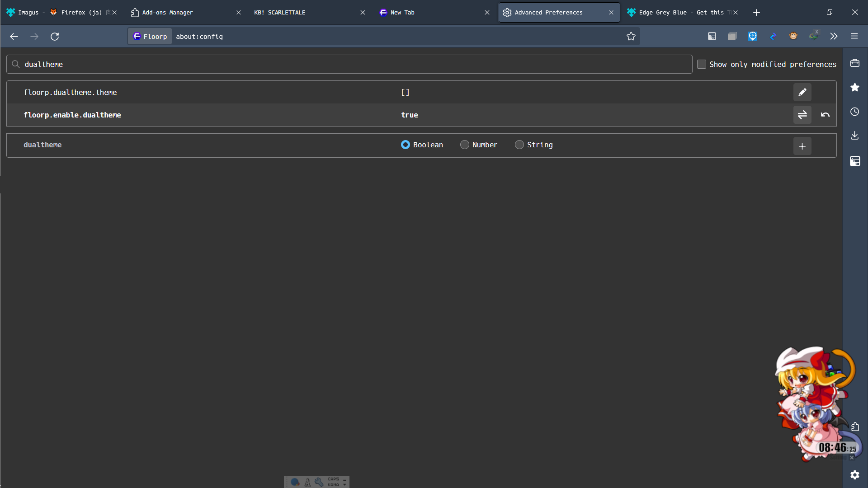Viewport: 868px width, 488px height.
Task: Open the bookmarks panel in the right sidebar
Action: 854,87
